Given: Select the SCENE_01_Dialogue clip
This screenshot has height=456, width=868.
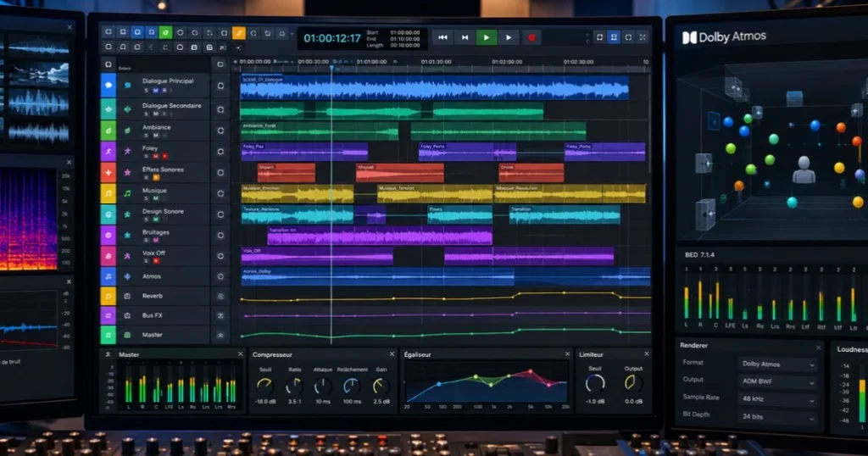Looking at the screenshot, I should click(x=435, y=88).
